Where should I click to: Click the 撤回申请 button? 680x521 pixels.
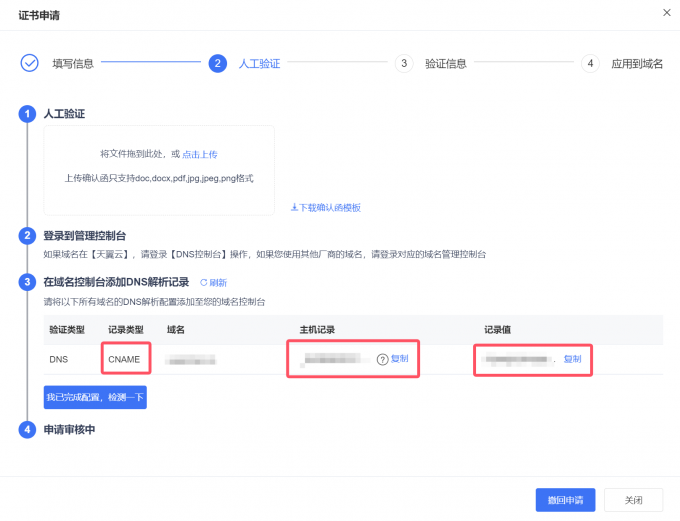(565, 500)
